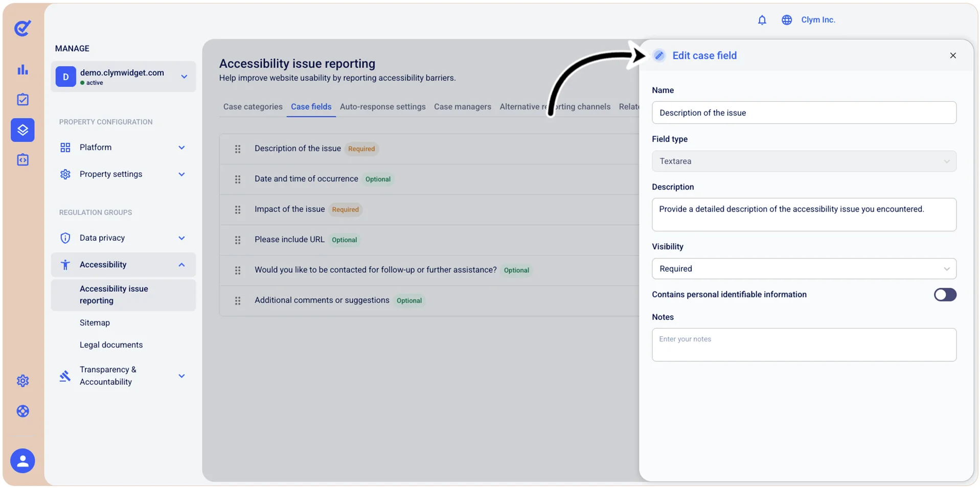Click the globe language icon
Viewport: 980px width, 488px height.
tap(786, 20)
